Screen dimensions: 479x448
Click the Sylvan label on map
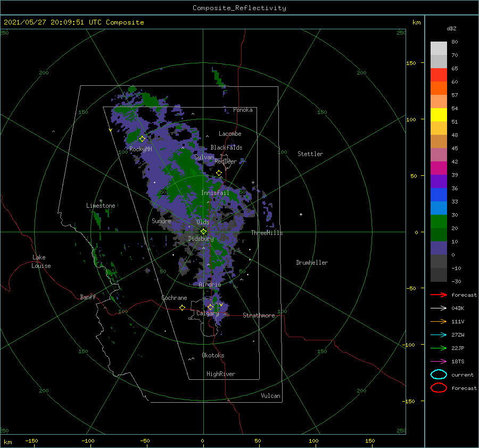point(204,157)
